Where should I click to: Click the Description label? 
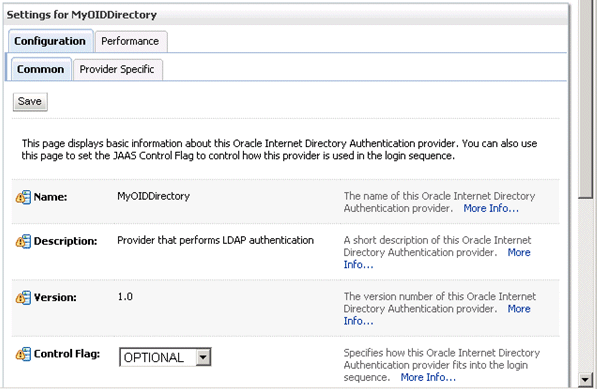click(x=65, y=241)
